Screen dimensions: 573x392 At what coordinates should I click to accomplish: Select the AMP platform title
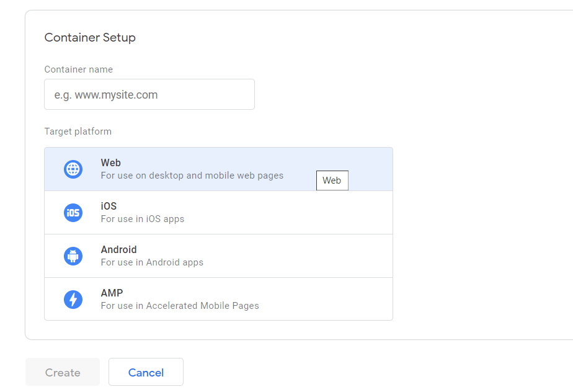(x=112, y=293)
